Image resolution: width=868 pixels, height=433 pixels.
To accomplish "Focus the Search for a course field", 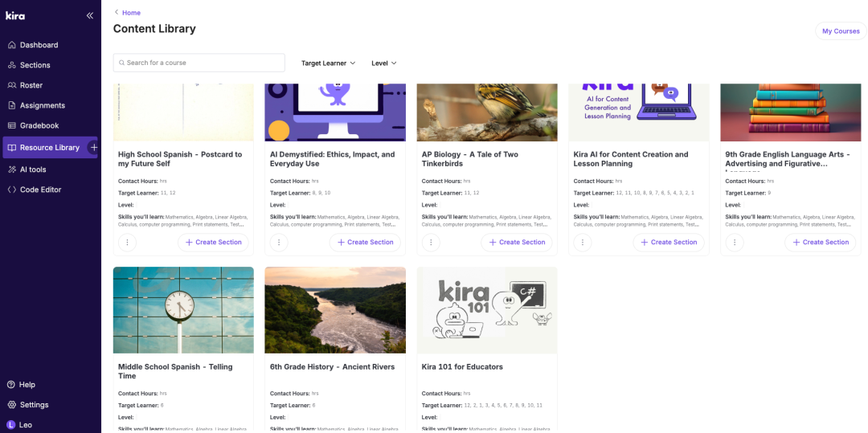I will (x=199, y=63).
